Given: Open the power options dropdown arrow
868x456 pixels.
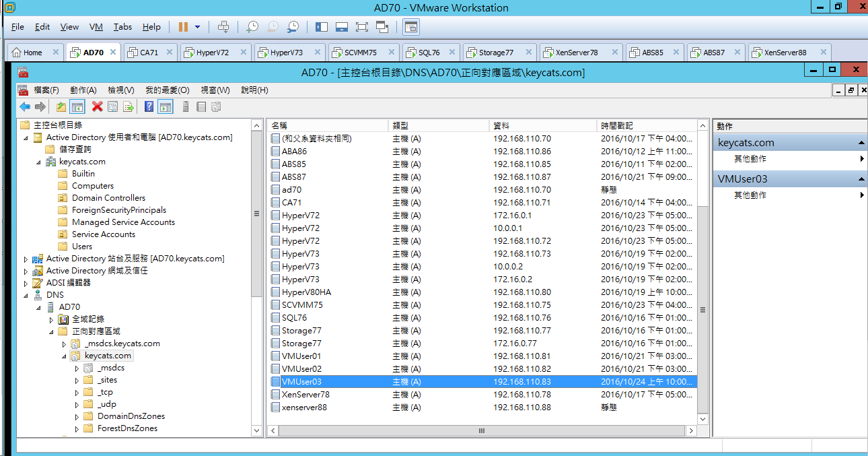Looking at the screenshot, I should (197, 27).
